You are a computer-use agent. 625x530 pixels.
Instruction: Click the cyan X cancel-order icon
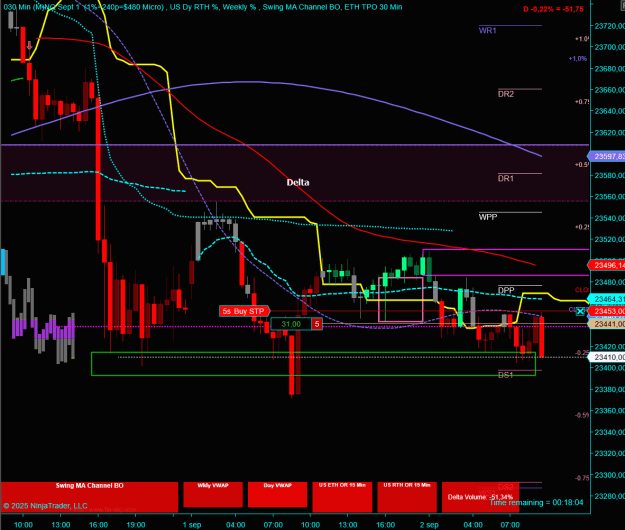[580, 311]
